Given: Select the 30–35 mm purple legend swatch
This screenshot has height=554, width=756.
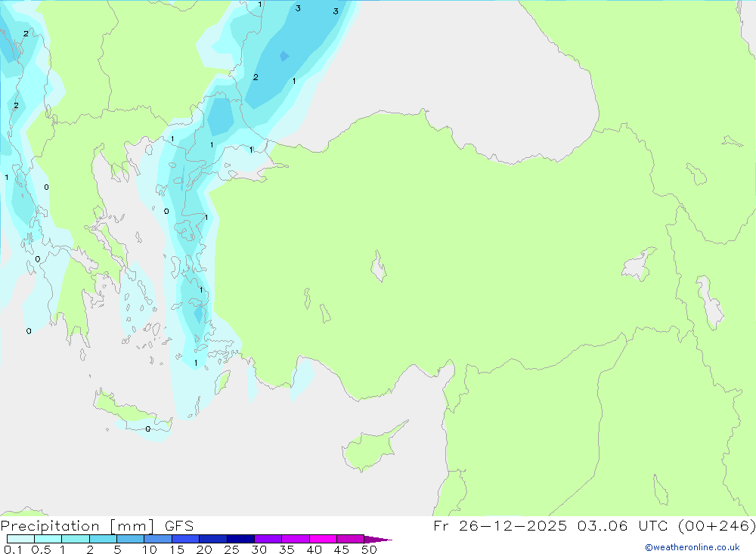Looking at the screenshot, I should (x=268, y=539).
